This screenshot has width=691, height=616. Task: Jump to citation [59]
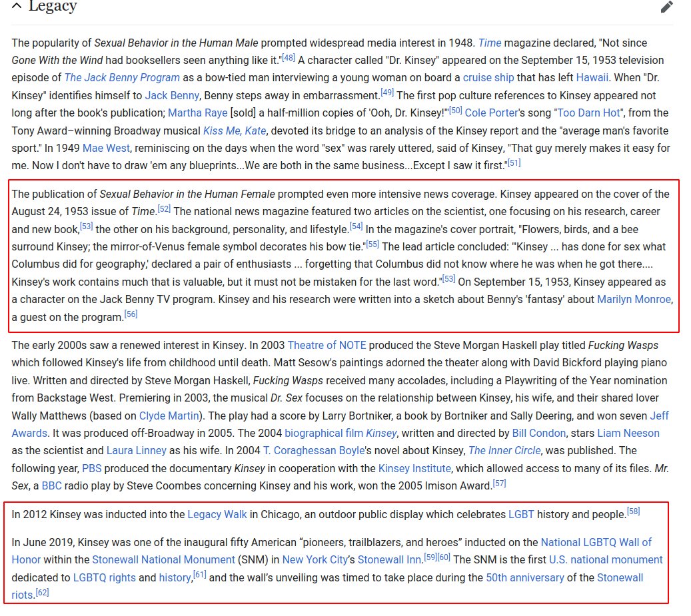[x=430, y=557]
